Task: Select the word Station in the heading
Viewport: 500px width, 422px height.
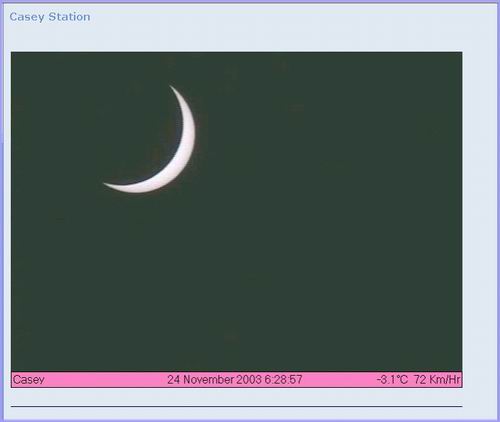Action: click(69, 16)
